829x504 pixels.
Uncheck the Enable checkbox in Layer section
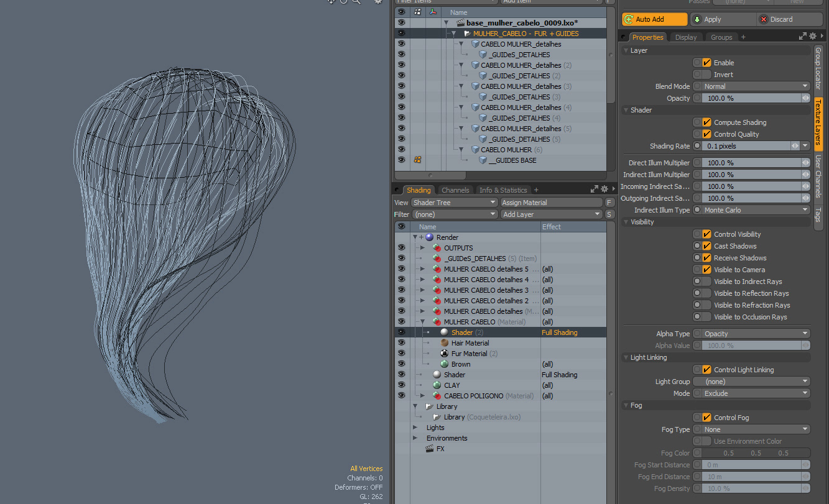pyautogui.click(x=706, y=63)
